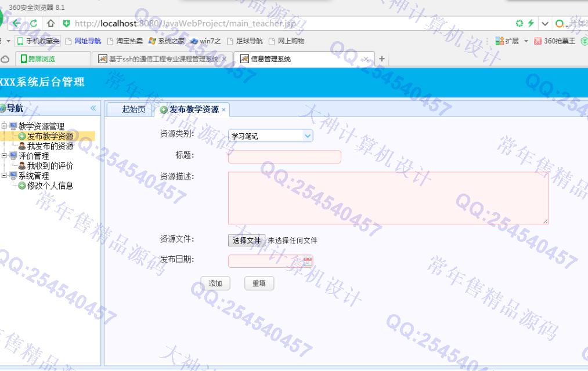The width and height of the screenshot is (588, 371).
Task: Open the 手机收藏夹 bookmark
Action: pyautogui.click(x=38, y=41)
